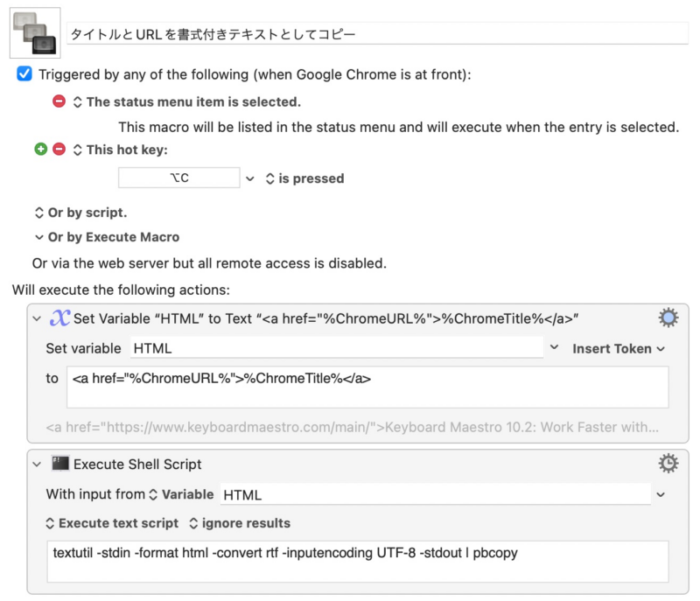Click the macro icon thumbnail
700x601 pixels.
[x=35, y=32]
